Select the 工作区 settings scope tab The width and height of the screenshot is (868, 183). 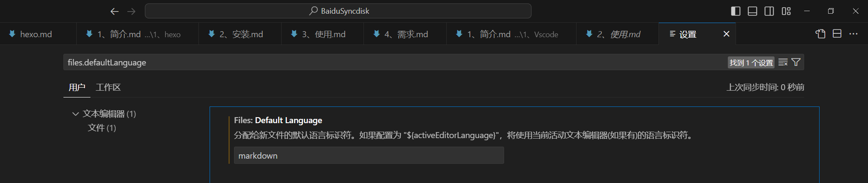[x=108, y=87]
